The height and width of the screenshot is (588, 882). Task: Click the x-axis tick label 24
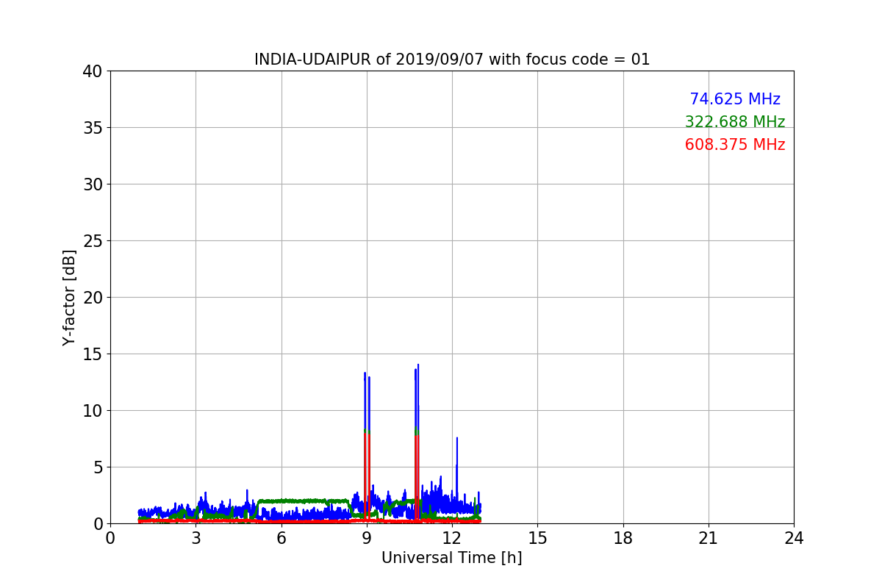tap(794, 538)
